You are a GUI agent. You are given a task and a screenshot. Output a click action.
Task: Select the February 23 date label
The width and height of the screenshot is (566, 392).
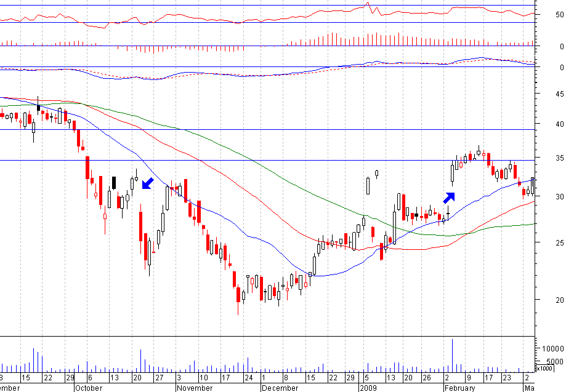tap(507, 378)
